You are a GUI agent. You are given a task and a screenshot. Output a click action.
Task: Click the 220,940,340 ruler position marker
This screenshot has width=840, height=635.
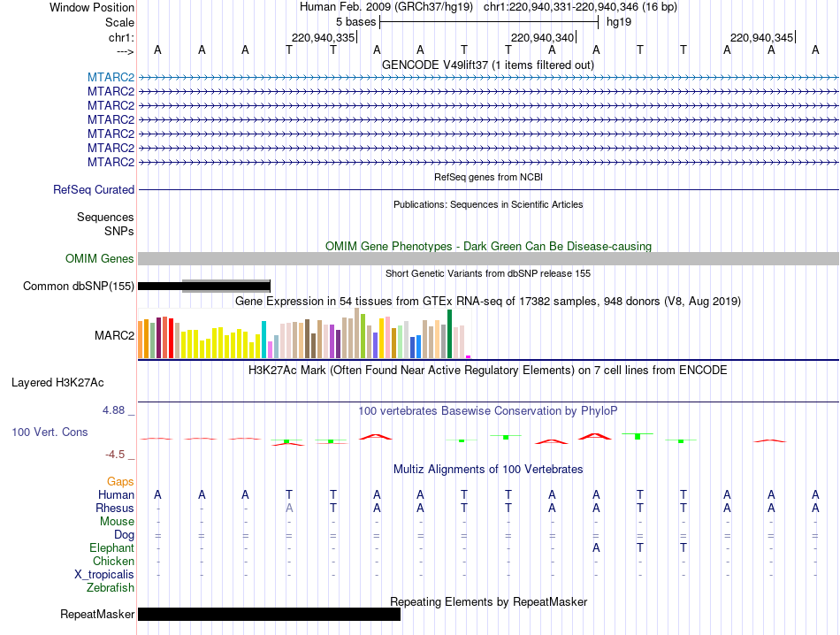pyautogui.click(x=543, y=37)
